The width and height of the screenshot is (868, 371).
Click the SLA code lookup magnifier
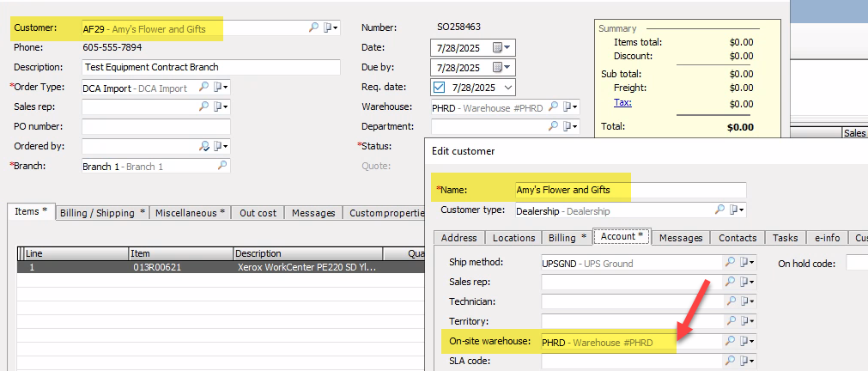click(x=730, y=361)
